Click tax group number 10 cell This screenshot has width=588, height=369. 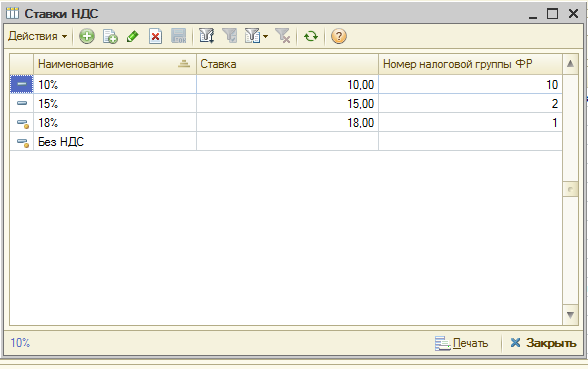tap(470, 84)
